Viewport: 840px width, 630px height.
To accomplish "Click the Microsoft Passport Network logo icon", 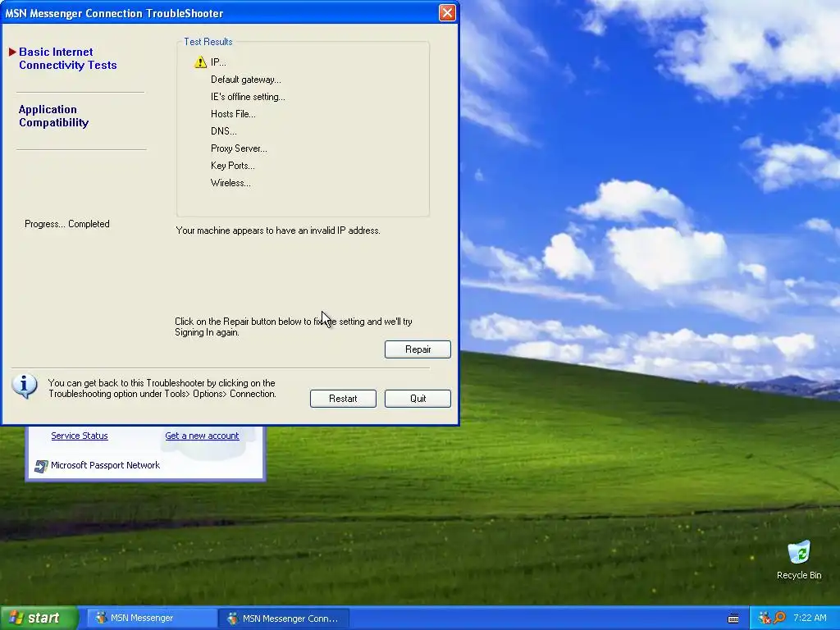I will coord(41,466).
